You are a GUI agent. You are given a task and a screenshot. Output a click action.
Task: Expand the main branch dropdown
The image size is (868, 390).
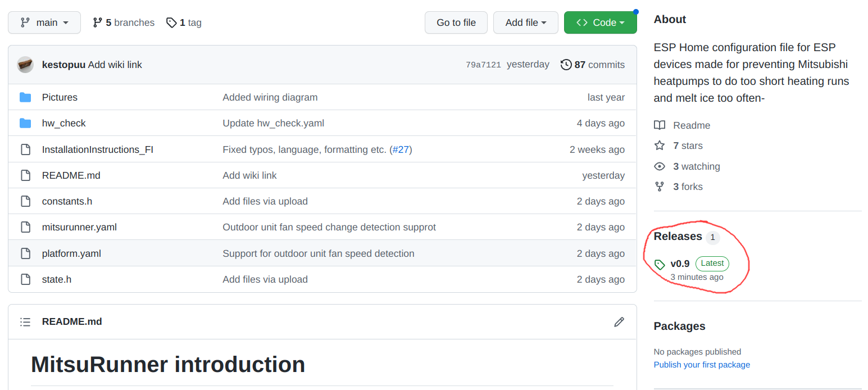click(44, 22)
